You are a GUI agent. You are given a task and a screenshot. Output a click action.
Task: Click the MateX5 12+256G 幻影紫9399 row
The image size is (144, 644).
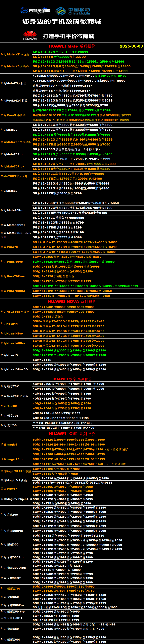(x=88, y=76)
